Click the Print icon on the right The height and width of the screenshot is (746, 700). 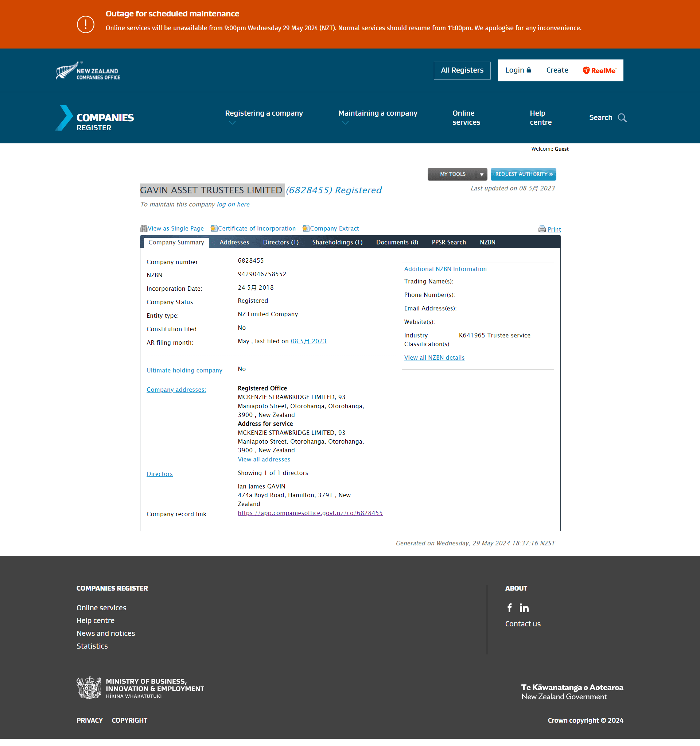tap(541, 229)
